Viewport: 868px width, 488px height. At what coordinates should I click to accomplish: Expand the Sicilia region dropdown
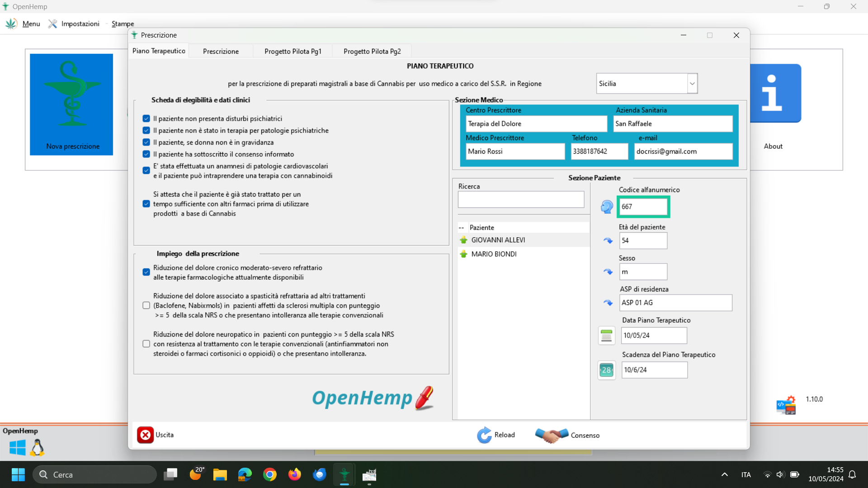692,84
